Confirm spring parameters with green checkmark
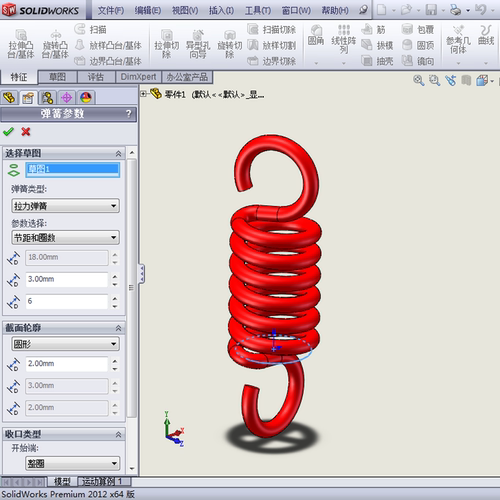 (x=8, y=132)
